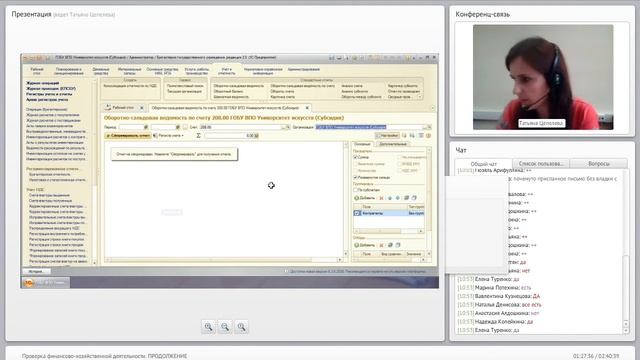Delete filter row with red X icon
The width and height of the screenshot is (640, 360).
381,245
